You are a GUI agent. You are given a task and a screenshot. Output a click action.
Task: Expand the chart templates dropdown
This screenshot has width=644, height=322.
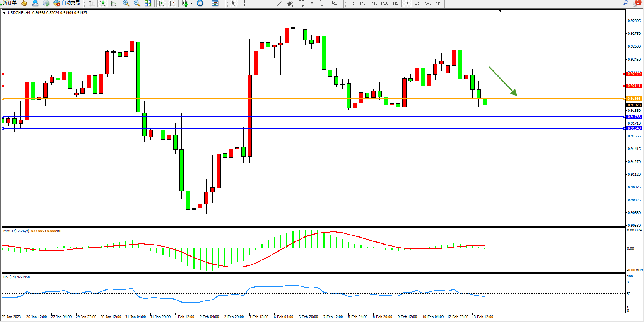222,3
